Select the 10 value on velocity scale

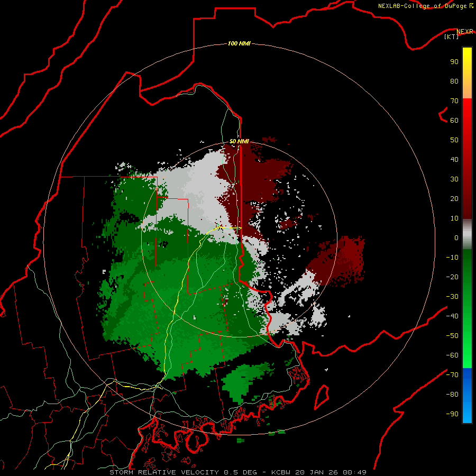click(454, 218)
